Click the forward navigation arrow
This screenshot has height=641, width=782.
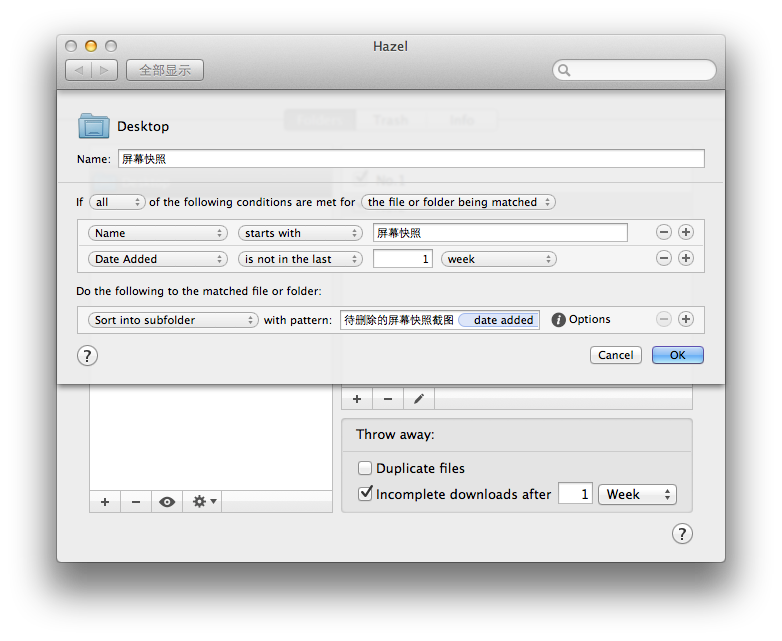point(104,70)
